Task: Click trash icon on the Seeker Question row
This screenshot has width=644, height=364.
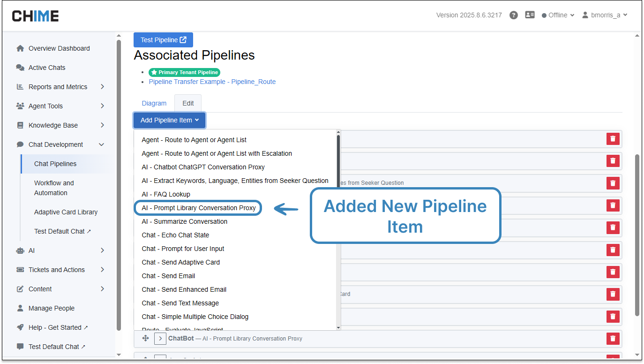Action: 613,183
